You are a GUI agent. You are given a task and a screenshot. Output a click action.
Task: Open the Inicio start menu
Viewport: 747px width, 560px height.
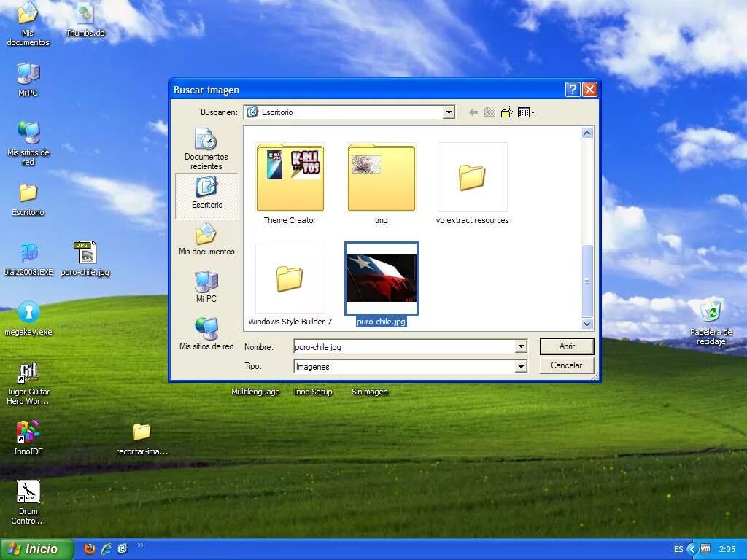(37, 549)
